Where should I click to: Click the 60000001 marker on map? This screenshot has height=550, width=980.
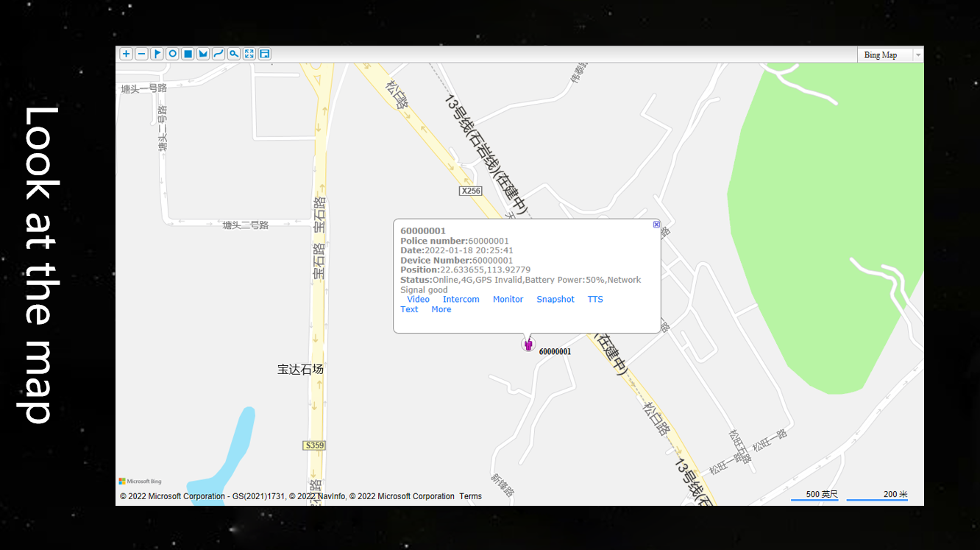click(529, 343)
